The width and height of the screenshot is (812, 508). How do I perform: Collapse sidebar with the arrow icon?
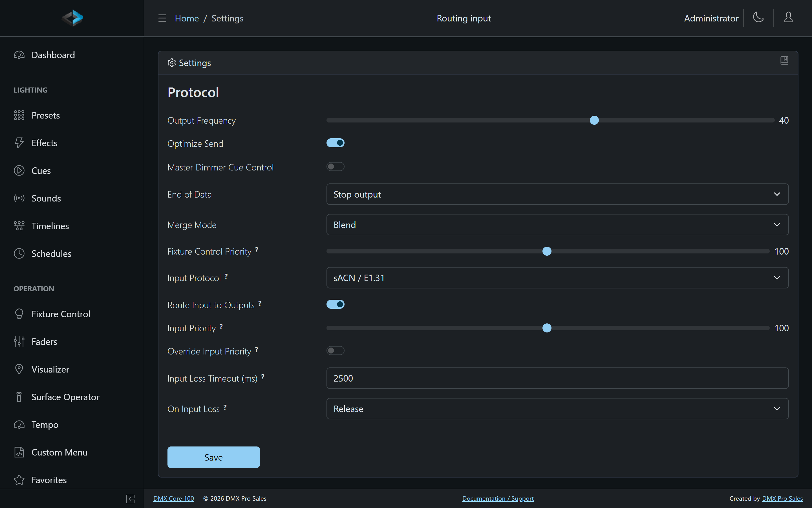[x=130, y=499]
